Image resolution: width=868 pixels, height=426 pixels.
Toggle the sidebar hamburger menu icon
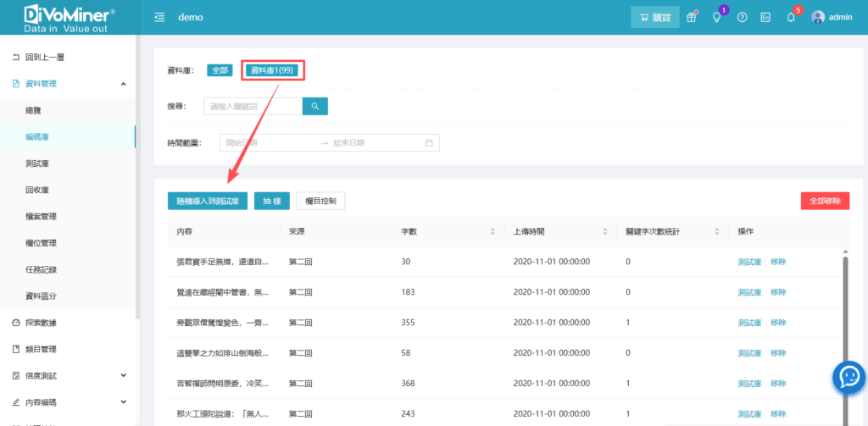coord(159,18)
